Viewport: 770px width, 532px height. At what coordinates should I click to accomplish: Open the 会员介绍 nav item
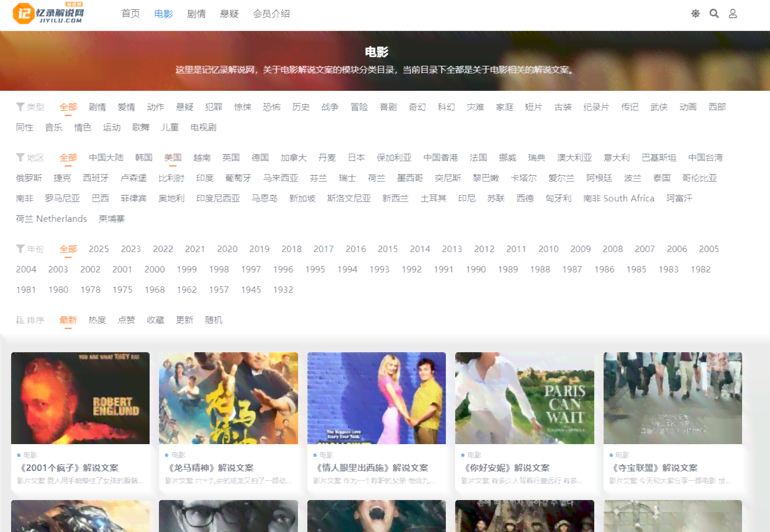click(x=271, y=13)
